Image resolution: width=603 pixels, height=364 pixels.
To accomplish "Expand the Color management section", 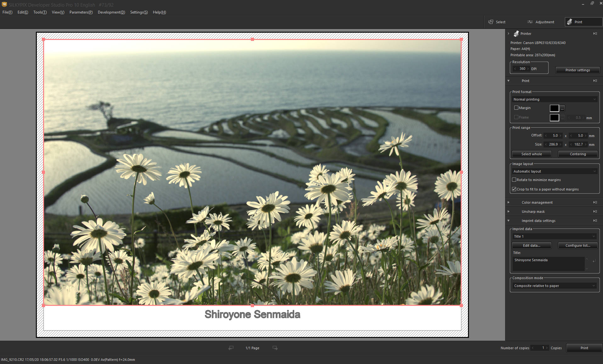I will coord(508,202).
